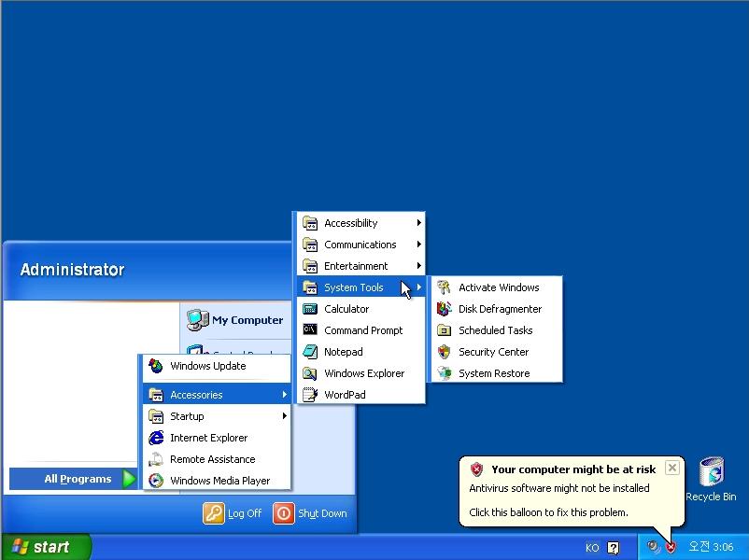Close the security warning balloon
The width and height of the screenshot is (749, 560).
pyautogui.click(x=672, y=468)
